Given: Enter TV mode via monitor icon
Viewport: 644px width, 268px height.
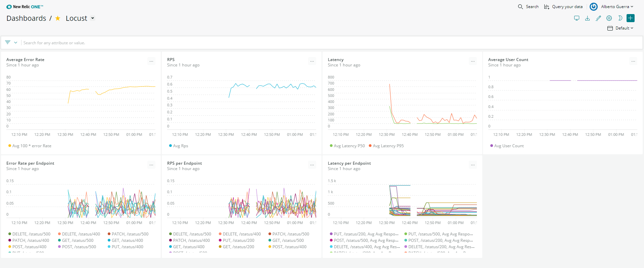Looking at the screenshot, I should point(577,18).
